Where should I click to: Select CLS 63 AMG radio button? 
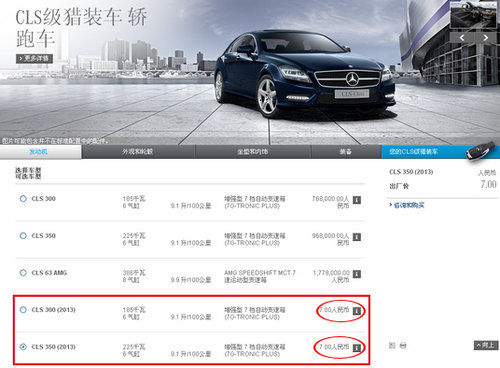point(23,273)
